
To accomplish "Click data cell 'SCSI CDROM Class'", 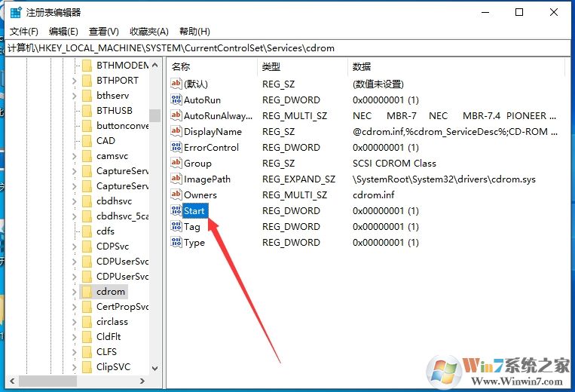I will coord(394,163).
